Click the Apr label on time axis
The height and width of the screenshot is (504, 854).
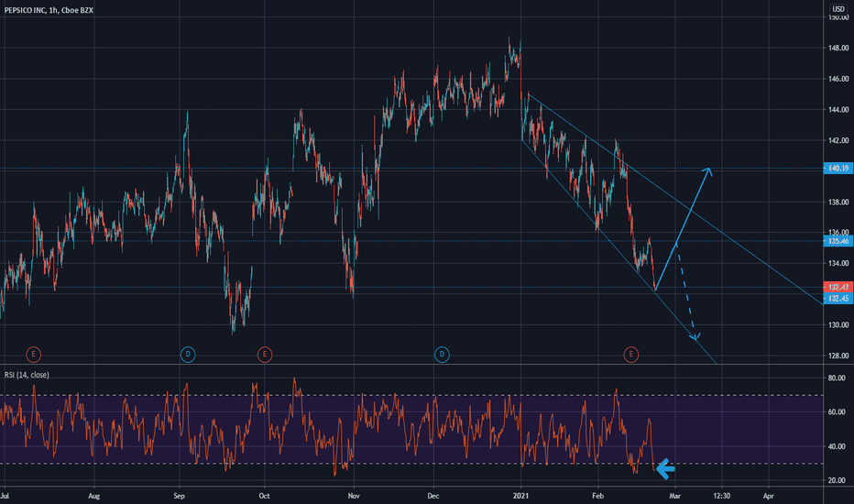(769, 496)
